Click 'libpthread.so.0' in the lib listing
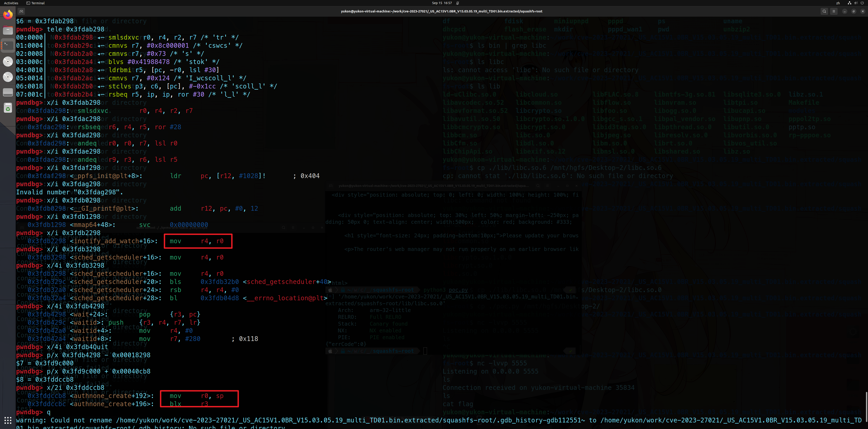Viewport: 868px width, 429px height. pos(683,127)
